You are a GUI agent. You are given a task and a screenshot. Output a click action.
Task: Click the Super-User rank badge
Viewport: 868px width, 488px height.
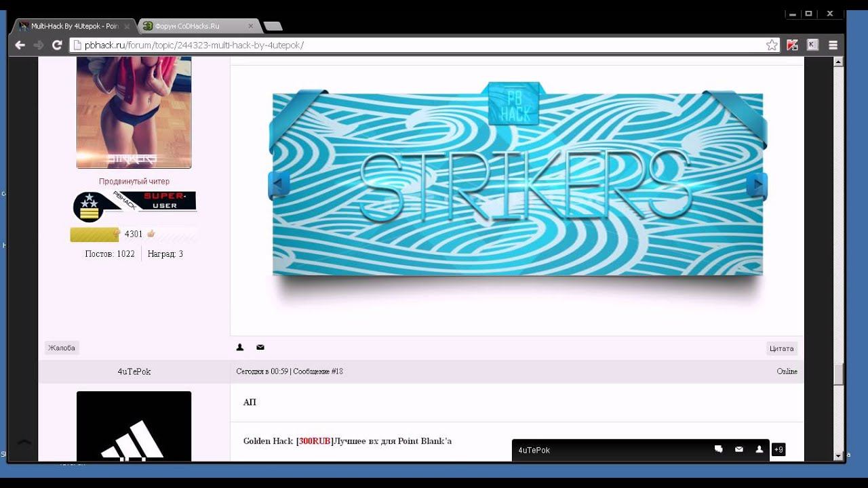coord(134,206)
